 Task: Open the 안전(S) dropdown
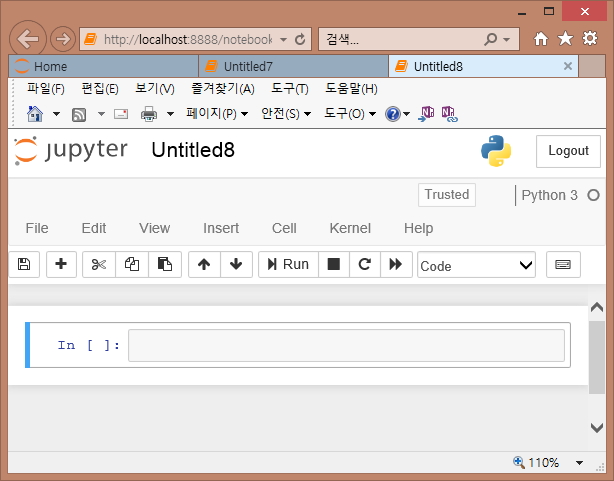[x=286, y=114]
